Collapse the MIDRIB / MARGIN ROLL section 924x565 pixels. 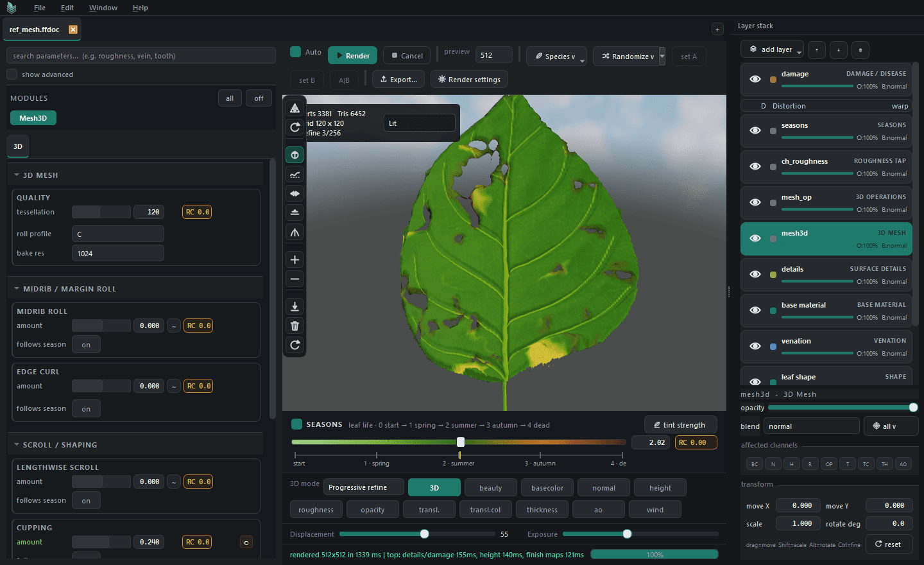[x=17, y=289]
